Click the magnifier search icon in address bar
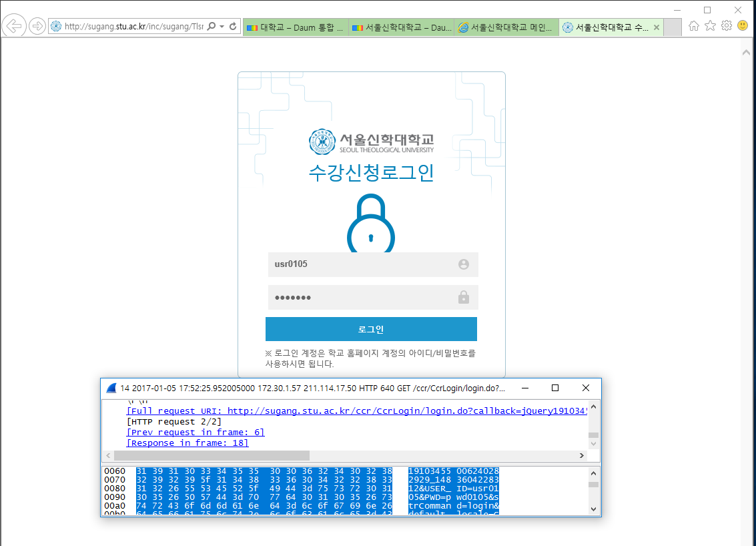Viewport: 756px width, 546px height. [211, 27]
